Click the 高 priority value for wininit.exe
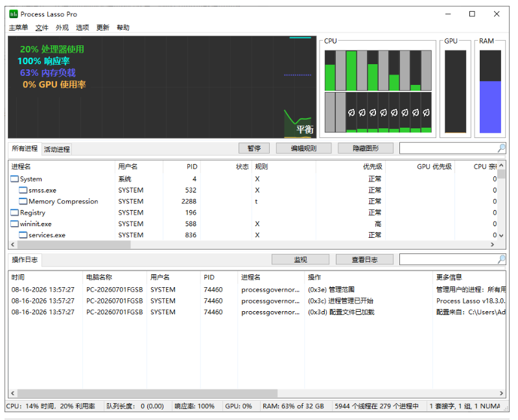 pos(378,224)
